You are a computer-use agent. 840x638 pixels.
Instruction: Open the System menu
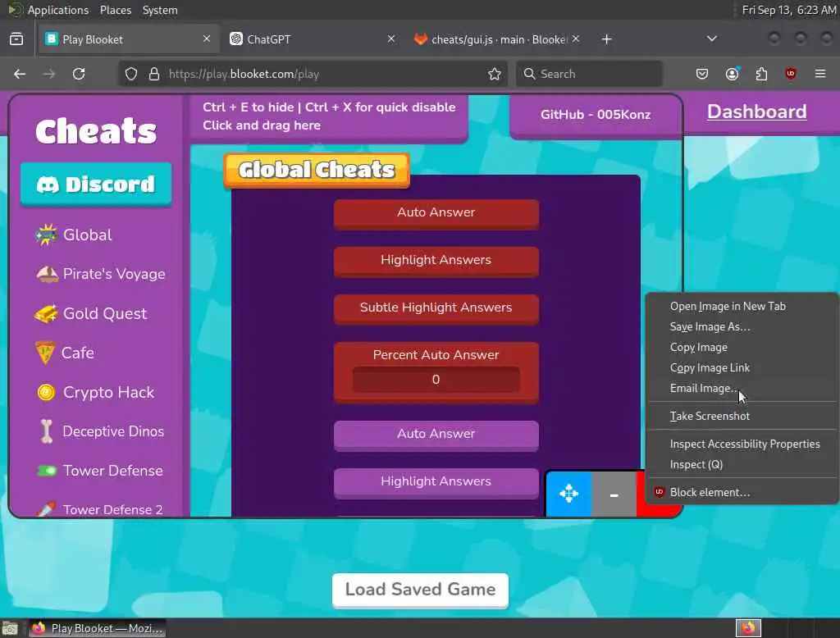click(x=160, y=10)
